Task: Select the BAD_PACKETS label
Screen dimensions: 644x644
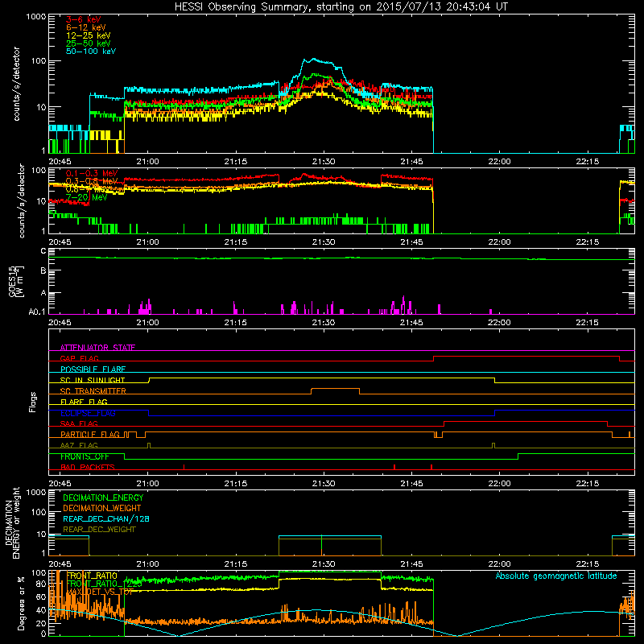Action: pyautogui.click(x=88, y=467)
